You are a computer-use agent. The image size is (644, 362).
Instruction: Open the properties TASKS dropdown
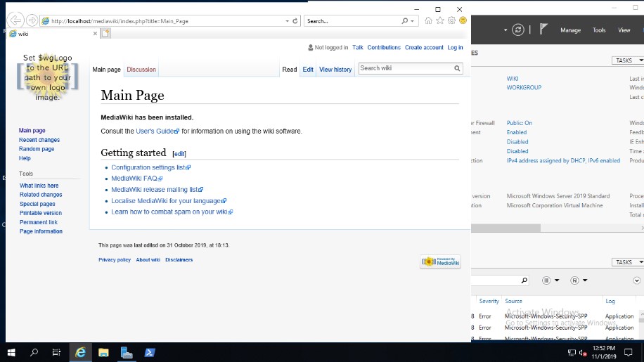628,60
